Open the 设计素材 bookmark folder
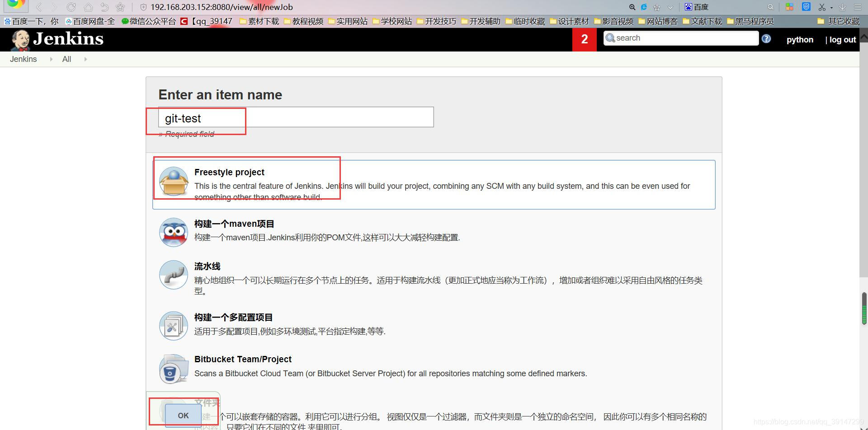The width and height of the screenshot is (868, 430). click(x=569, y=21)
